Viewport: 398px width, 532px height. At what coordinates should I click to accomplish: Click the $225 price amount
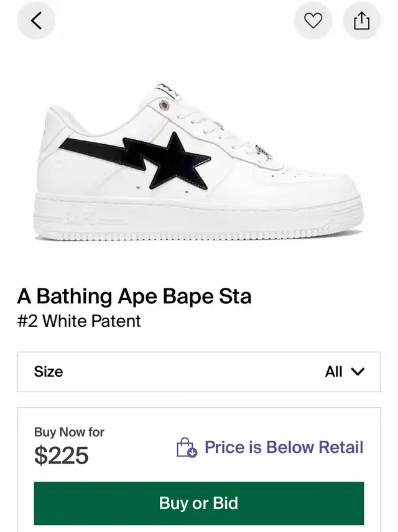(x=62, y=456)
